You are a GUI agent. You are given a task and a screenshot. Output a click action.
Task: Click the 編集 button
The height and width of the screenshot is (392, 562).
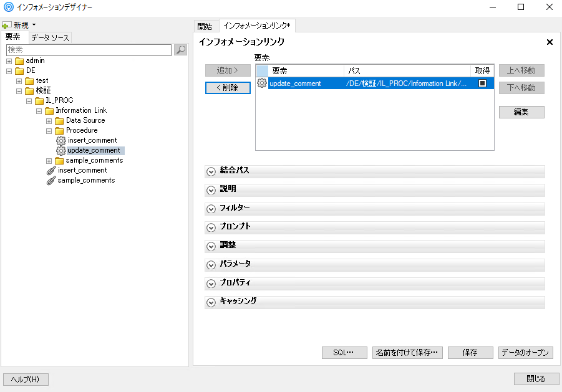521,112
